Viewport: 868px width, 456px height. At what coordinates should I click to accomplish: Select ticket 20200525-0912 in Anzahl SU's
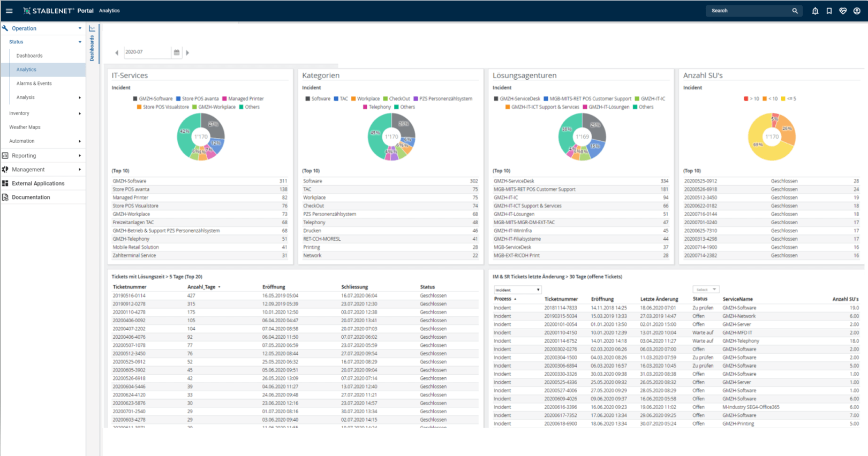click(x=772, y=181)
